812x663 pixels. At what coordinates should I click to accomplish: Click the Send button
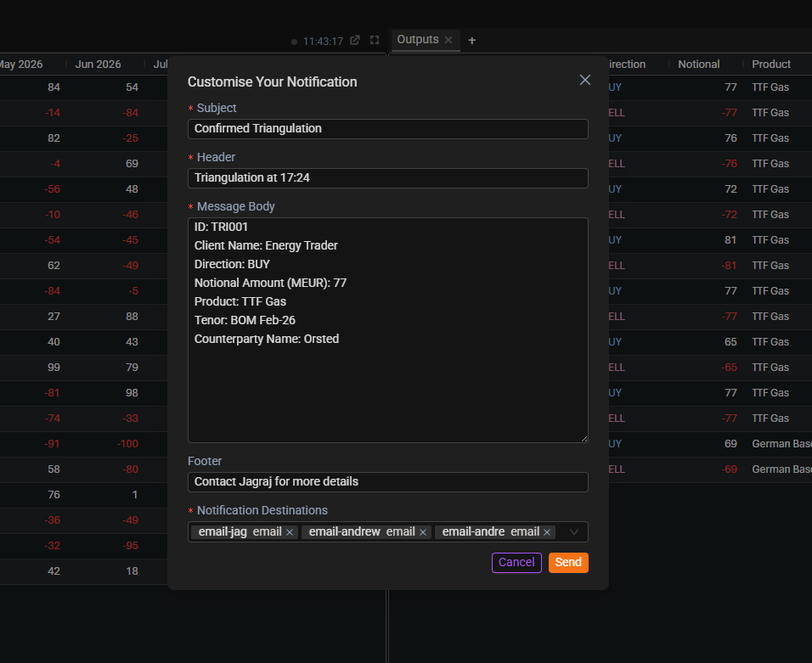(568, 562)
